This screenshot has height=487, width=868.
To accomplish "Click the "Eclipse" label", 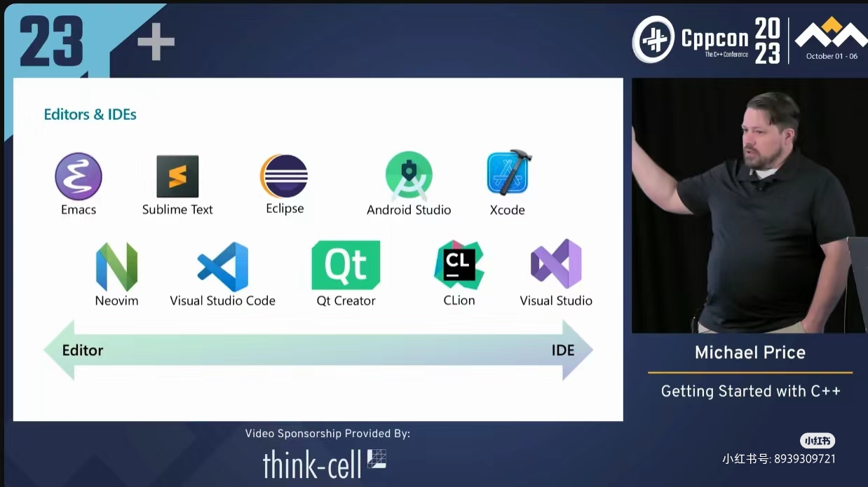I will [x=285, y=209].
